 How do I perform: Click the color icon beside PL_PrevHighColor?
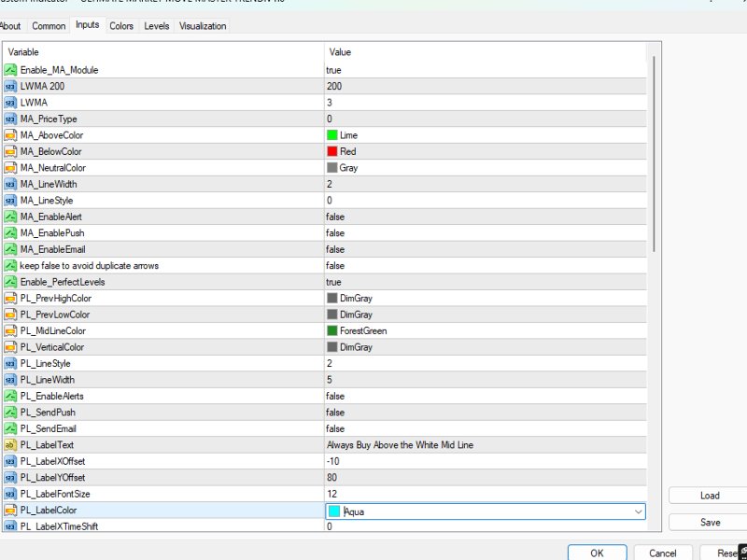pos(10,298)
